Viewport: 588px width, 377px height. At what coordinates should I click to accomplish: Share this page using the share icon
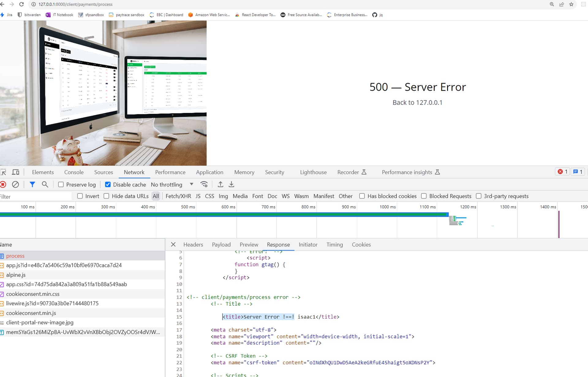pos(562,4)
